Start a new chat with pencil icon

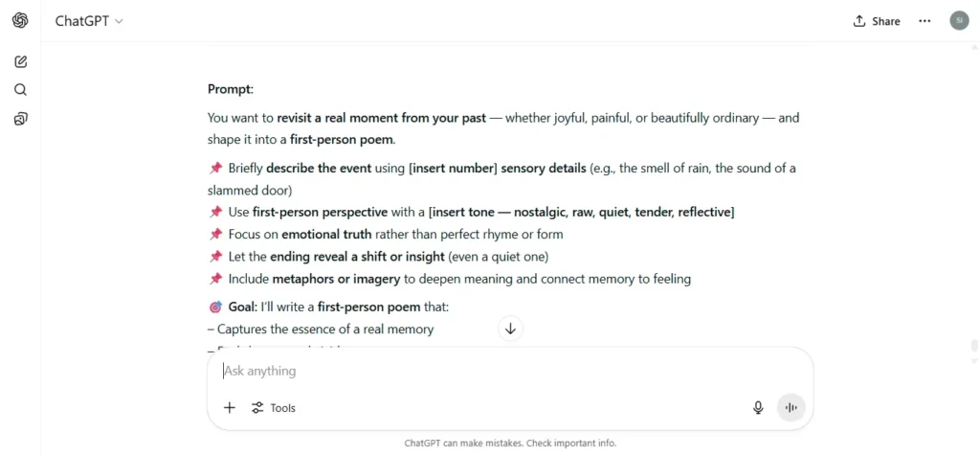click(x=21, y=61)
